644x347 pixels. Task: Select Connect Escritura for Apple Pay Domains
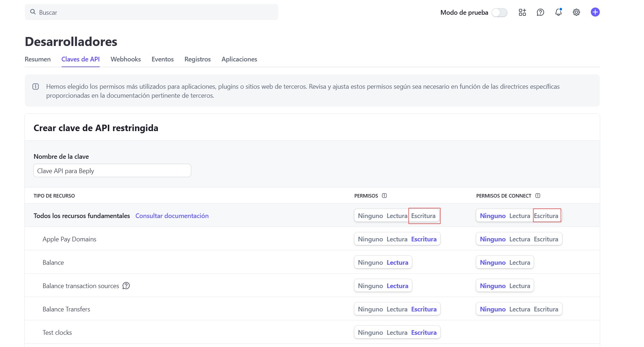pos(546,239)
